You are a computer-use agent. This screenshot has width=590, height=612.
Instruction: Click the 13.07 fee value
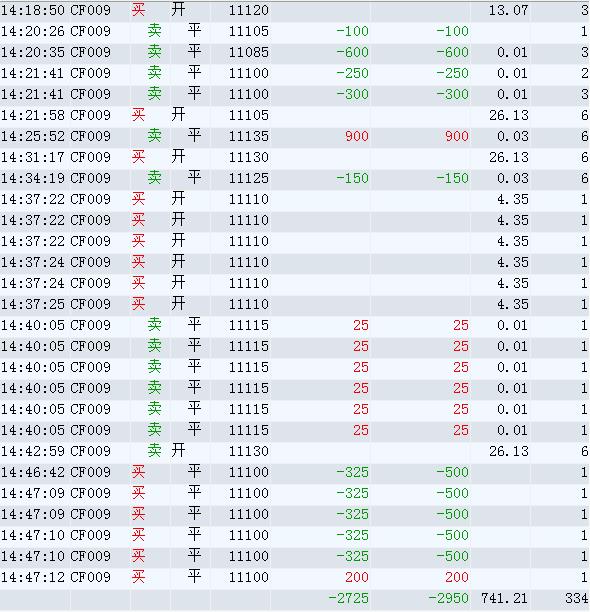point(508,10)
